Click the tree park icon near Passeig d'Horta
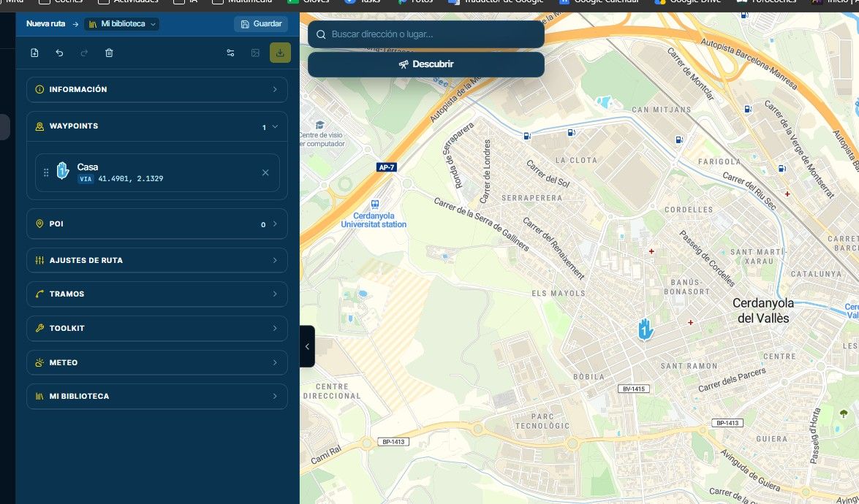859x504 pixels. point(843,413)
